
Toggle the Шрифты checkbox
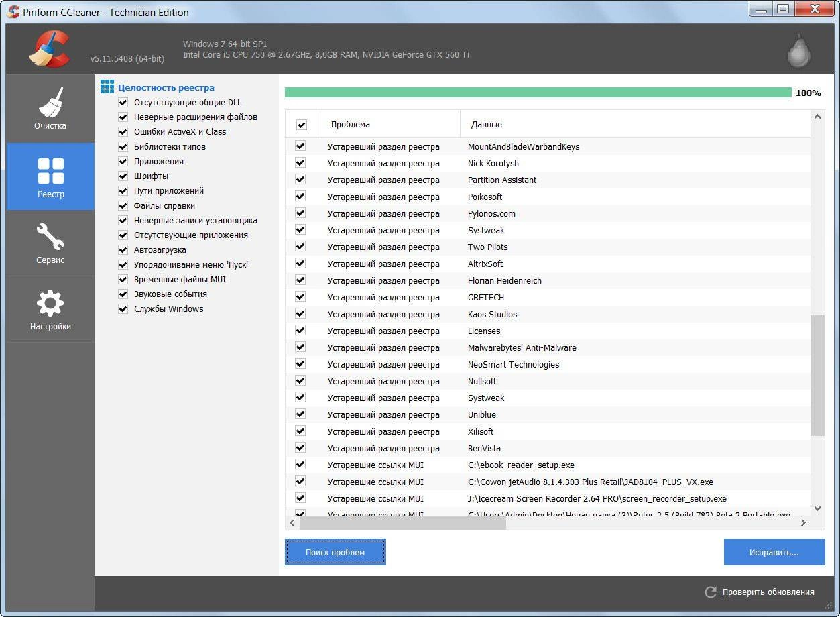123,176
